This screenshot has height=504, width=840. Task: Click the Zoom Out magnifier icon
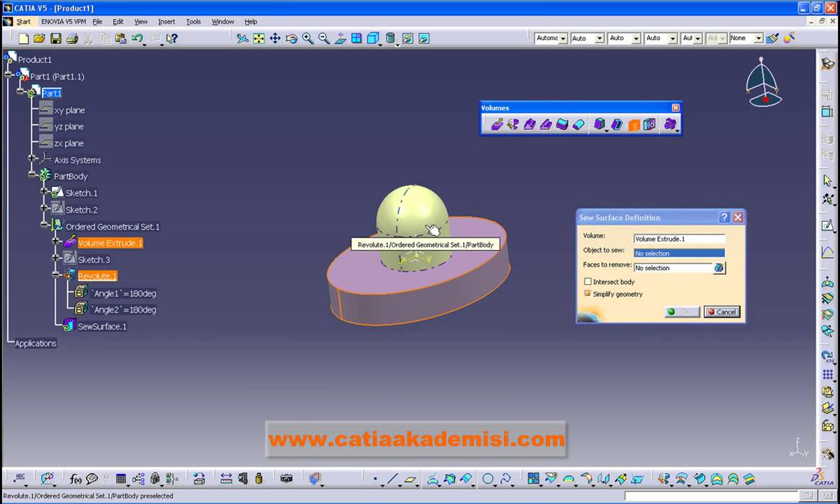(324, 38)
